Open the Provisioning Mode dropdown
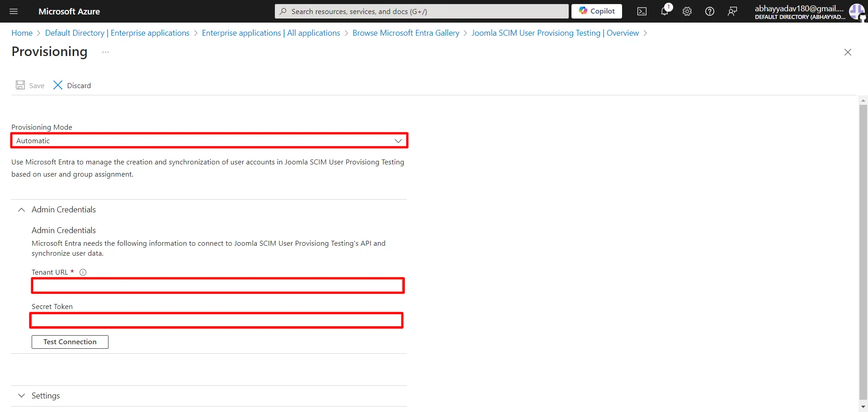The width and height of the screenshot is (868, 412). pyautogui.click(x=209, y=140)
